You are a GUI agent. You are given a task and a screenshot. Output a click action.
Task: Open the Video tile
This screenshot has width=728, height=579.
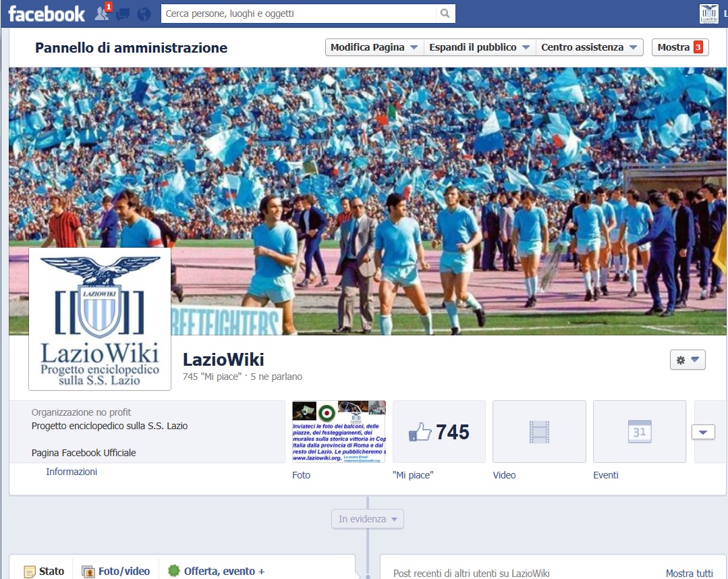(538, 431)
